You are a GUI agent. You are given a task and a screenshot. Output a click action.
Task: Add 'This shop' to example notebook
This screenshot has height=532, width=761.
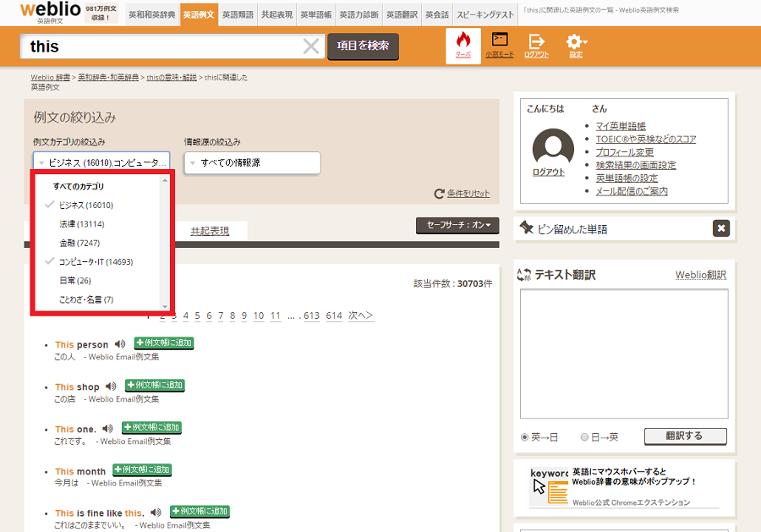(x=155, y=386)
